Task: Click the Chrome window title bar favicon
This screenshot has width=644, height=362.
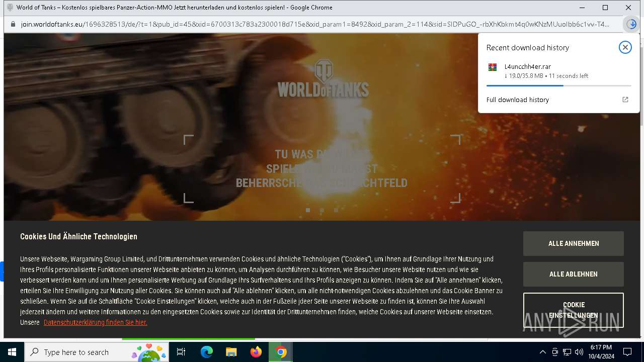Action: click(x=10, y=8)
